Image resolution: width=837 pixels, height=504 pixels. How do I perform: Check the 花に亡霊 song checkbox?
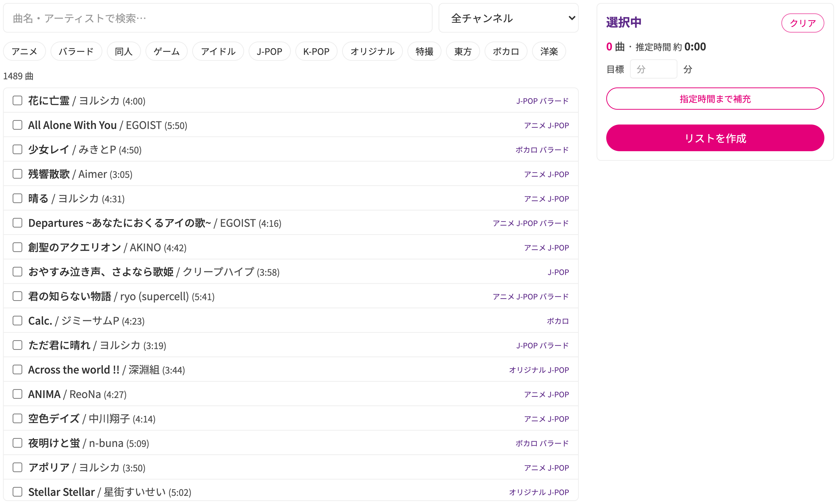[17, 101]
